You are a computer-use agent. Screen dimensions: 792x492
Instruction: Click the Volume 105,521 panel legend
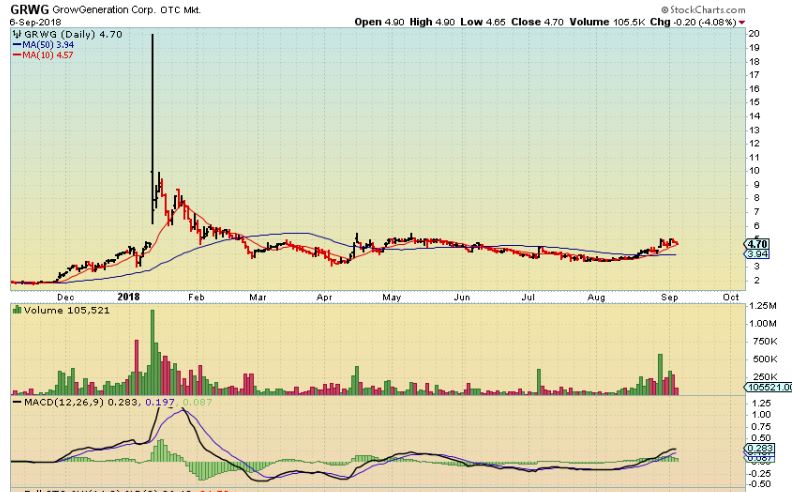67,310
